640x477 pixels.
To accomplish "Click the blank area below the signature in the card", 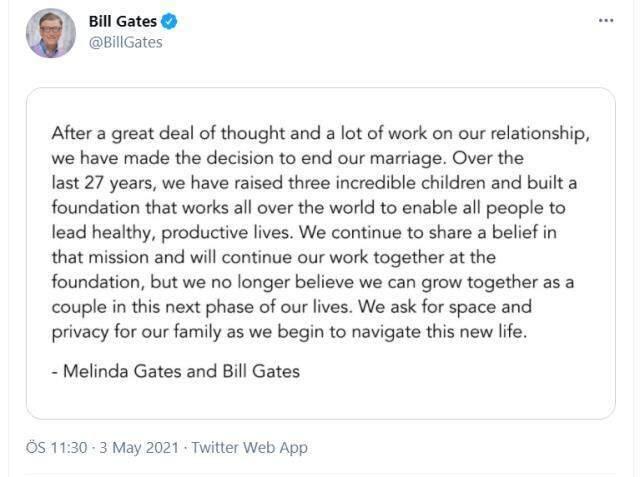I will click(321, 399).
